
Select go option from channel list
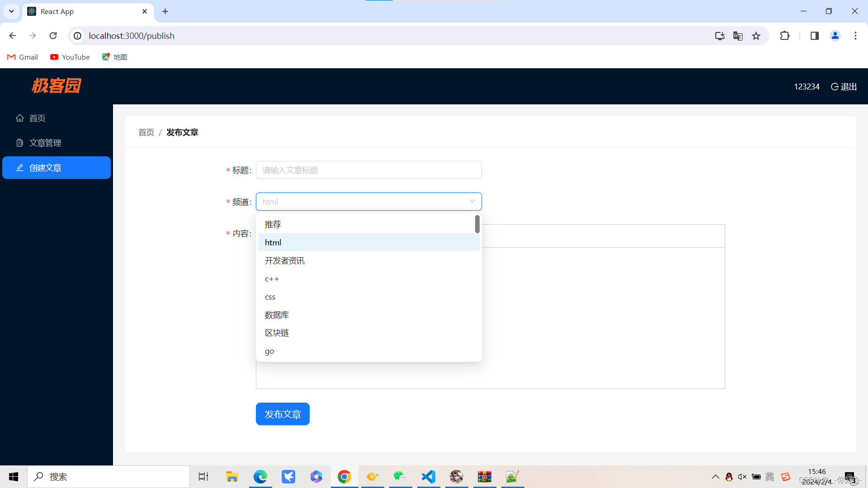point(269,351)
